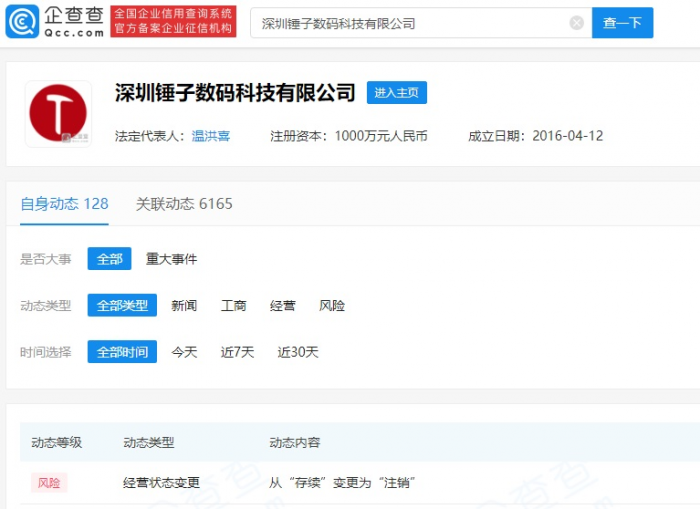Filter by 重大事件

(171, 259)
